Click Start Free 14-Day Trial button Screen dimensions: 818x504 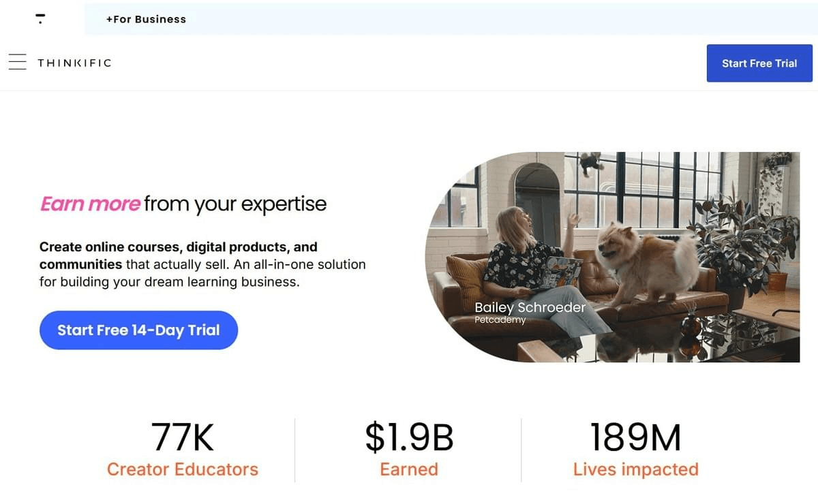point(138,330)
